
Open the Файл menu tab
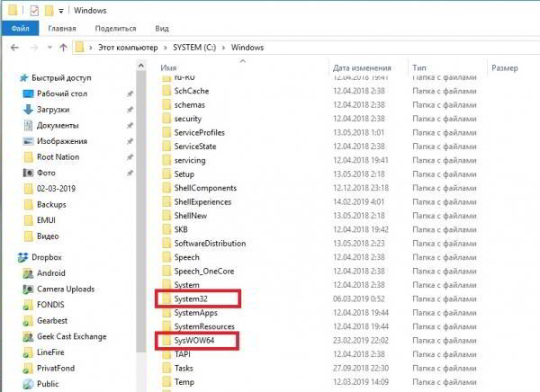click(20, 28)
